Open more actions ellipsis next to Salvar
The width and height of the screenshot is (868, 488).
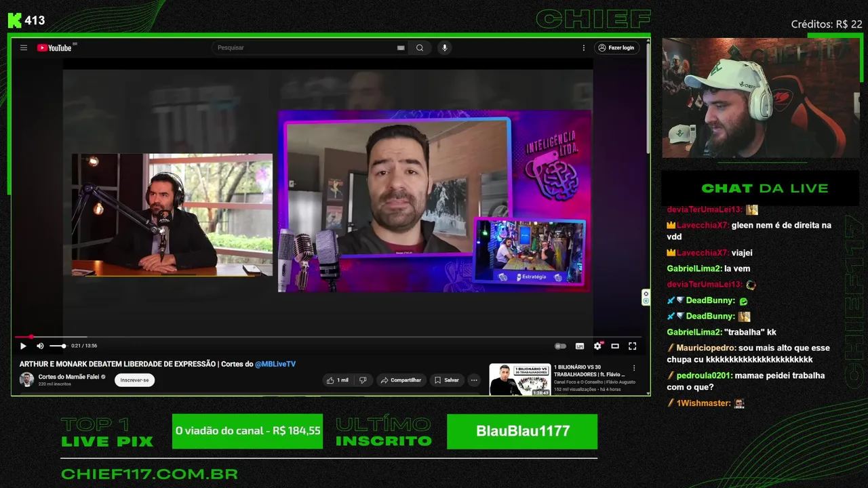click(474, 380)
